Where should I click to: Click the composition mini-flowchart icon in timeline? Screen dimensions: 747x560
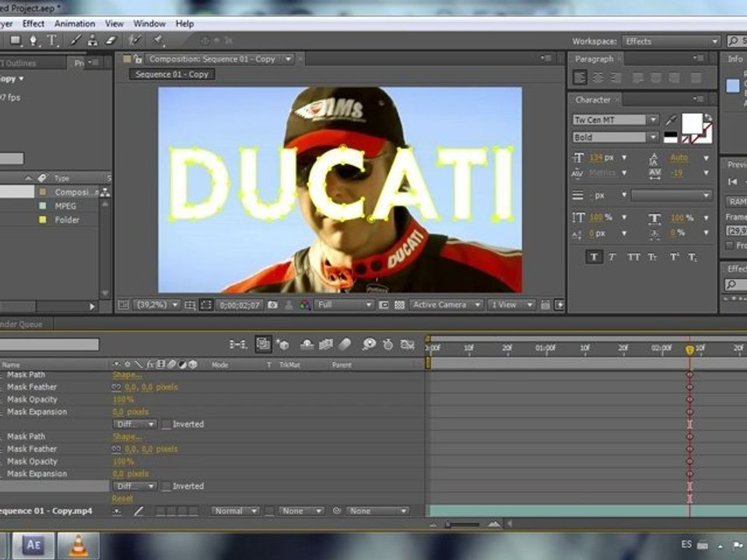point(238,344)
